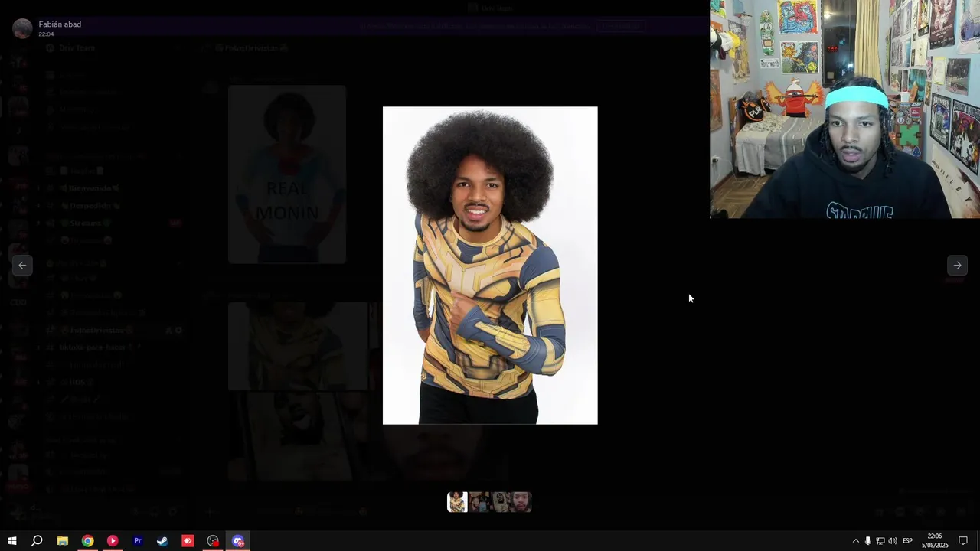Viewport: 980px width, 551px height.
Task: Open network settings from the system tray
Action: [x=880, y=541]
